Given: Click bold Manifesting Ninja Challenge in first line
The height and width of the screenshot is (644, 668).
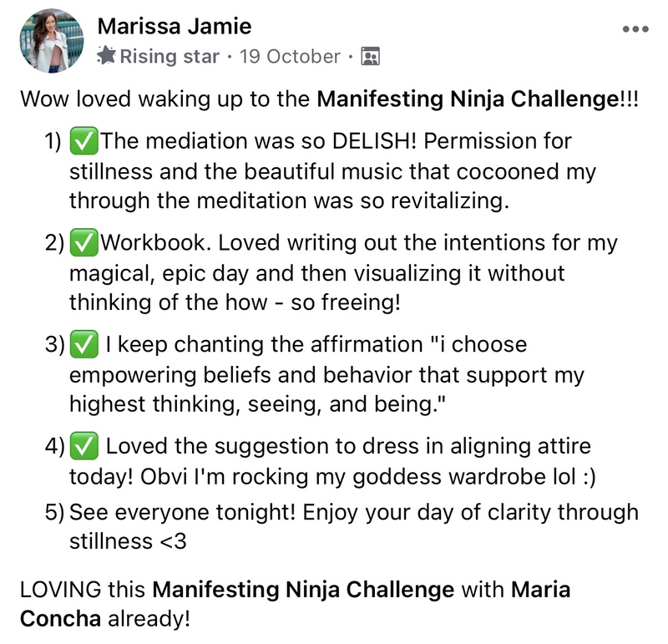Looking at the screenshot, I should pos(468,99).
